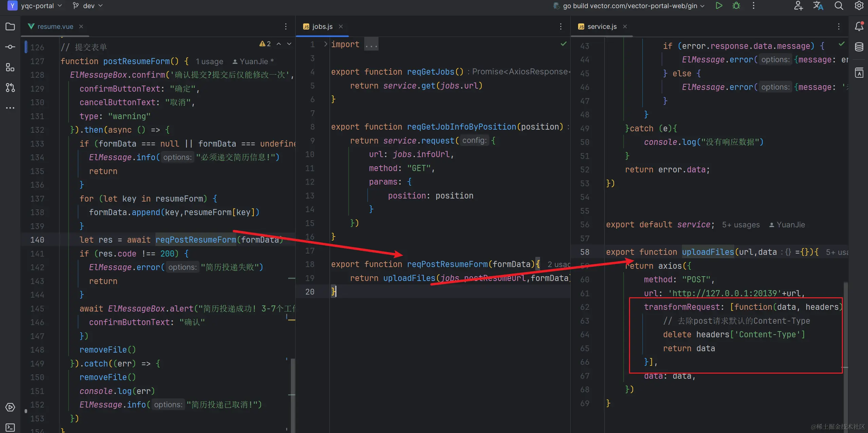Open the add collaborator icon
This screenshot has height=433, width=868.
798,6
